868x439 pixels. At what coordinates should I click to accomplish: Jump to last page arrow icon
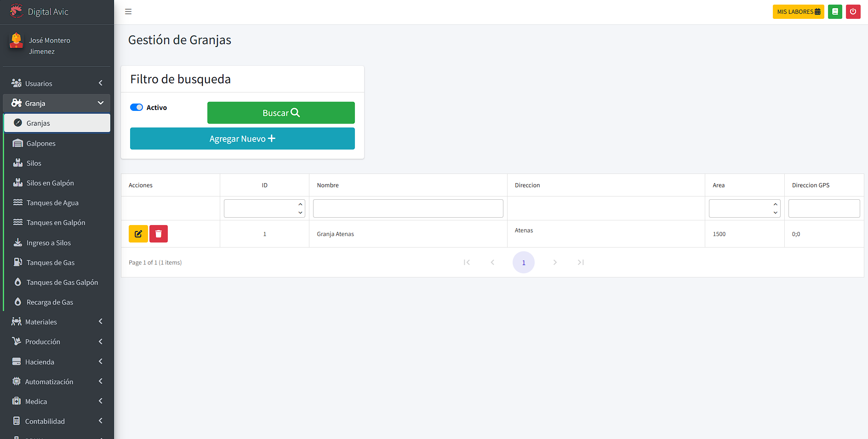point(581,262)
